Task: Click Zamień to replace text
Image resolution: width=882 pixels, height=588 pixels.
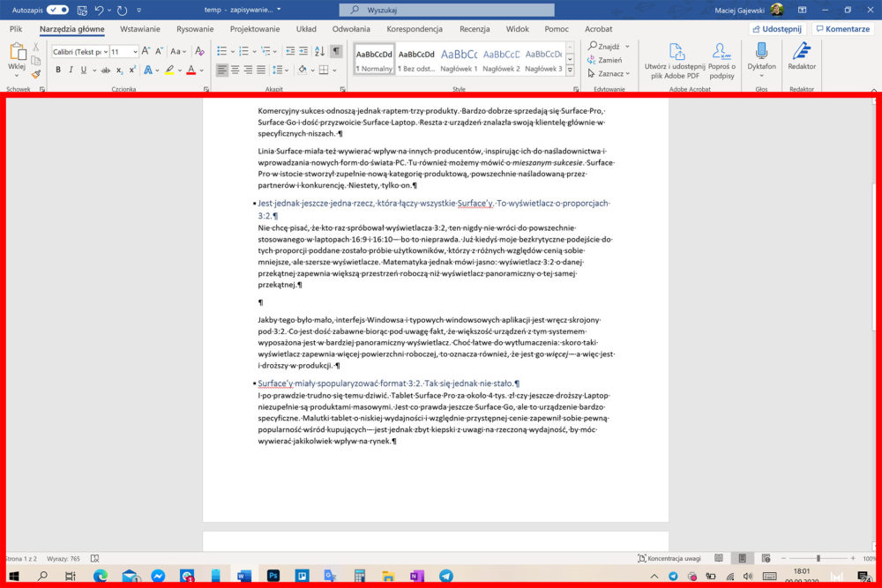Action: [605, 60]
